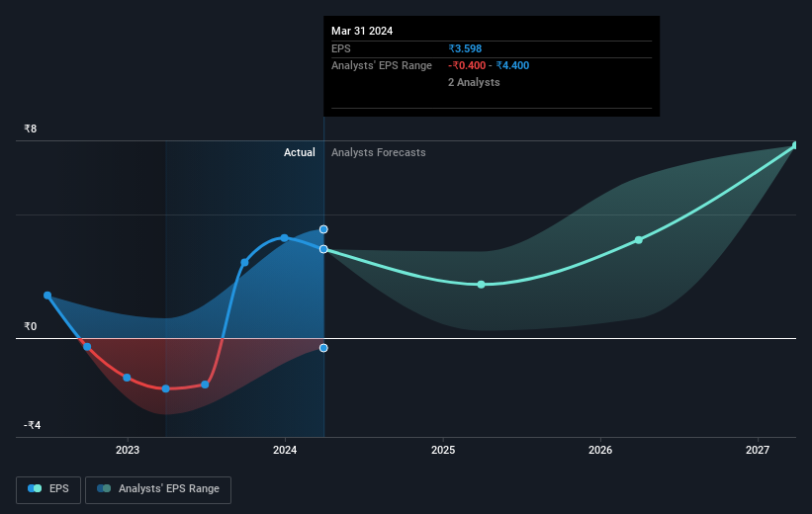The width and height of the screenshot is (812, 514).
Task: Click the -₹4 y-axis label
Action: click(32, 425)
